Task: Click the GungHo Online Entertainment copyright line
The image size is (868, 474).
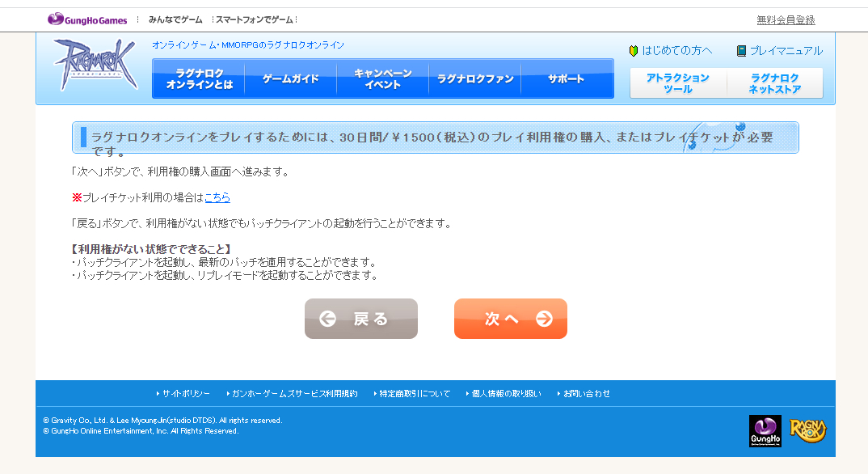Action: tap(141, 431)
